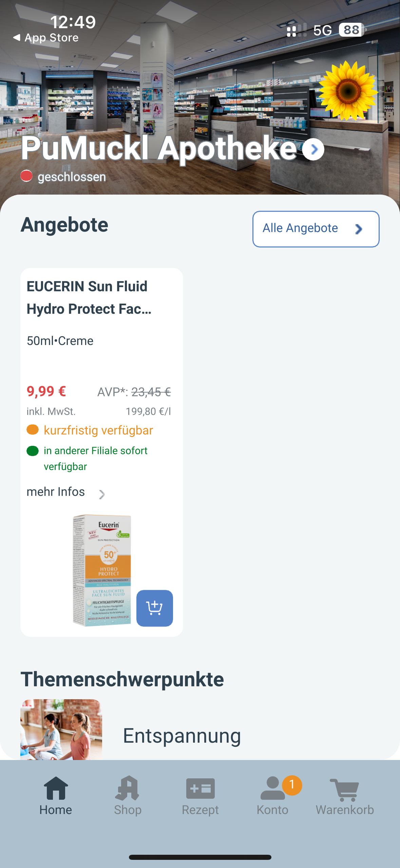Tap the Eucerin product box image
400x868 pixels.
tap(102, 570)
